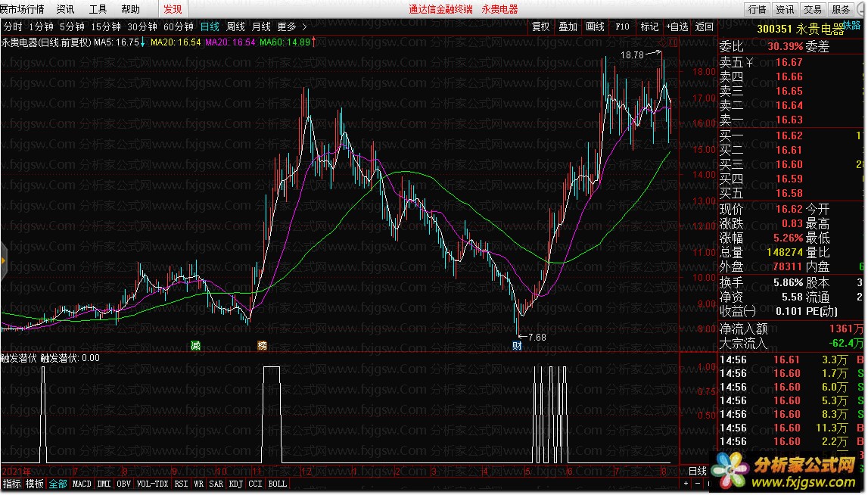Click the 榜 marker on the chart
Screen dimensions: 868x495
pyautogui.click(x=263, y=345)
